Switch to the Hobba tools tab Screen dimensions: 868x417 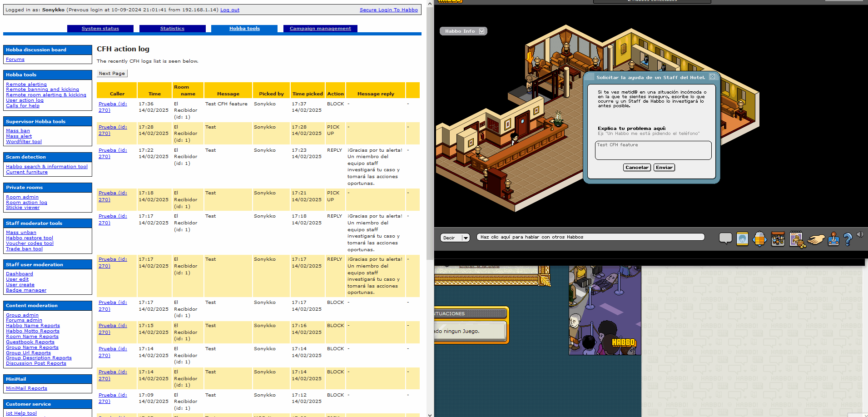[x=244, y=28]
